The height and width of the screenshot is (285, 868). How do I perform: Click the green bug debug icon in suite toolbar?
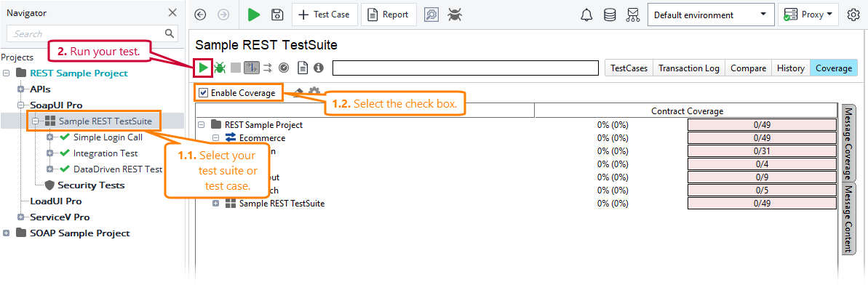coord(220,68)
